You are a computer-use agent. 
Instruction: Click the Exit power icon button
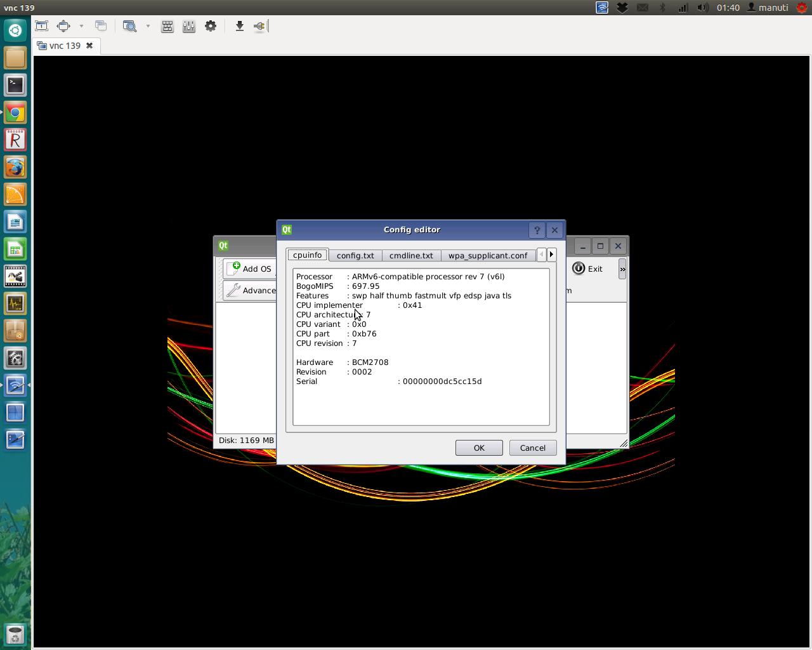click(587, 269)
